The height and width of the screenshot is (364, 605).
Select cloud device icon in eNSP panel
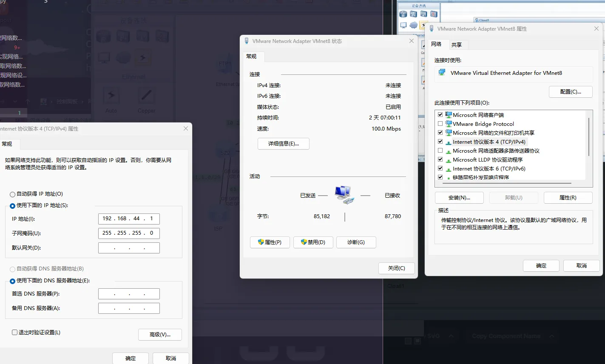pyautogui.click(x=413, y=25)
